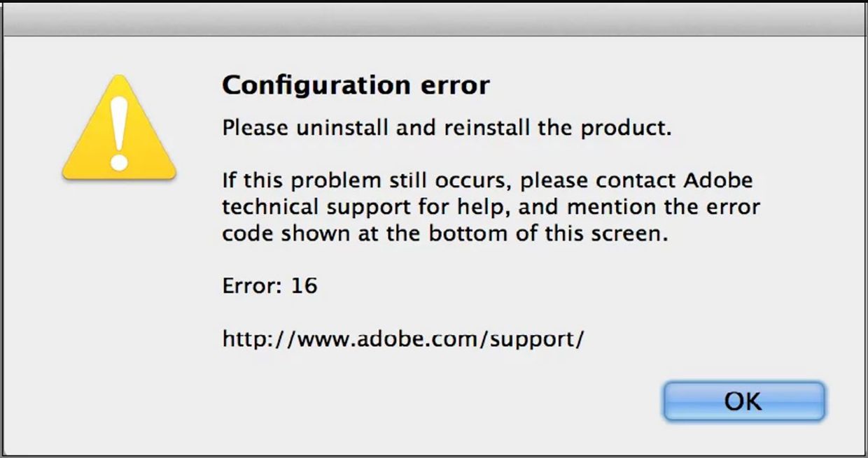The image size is (868, 458).
Task: Click the dialog's gray title bar
Action: point(434,18)
